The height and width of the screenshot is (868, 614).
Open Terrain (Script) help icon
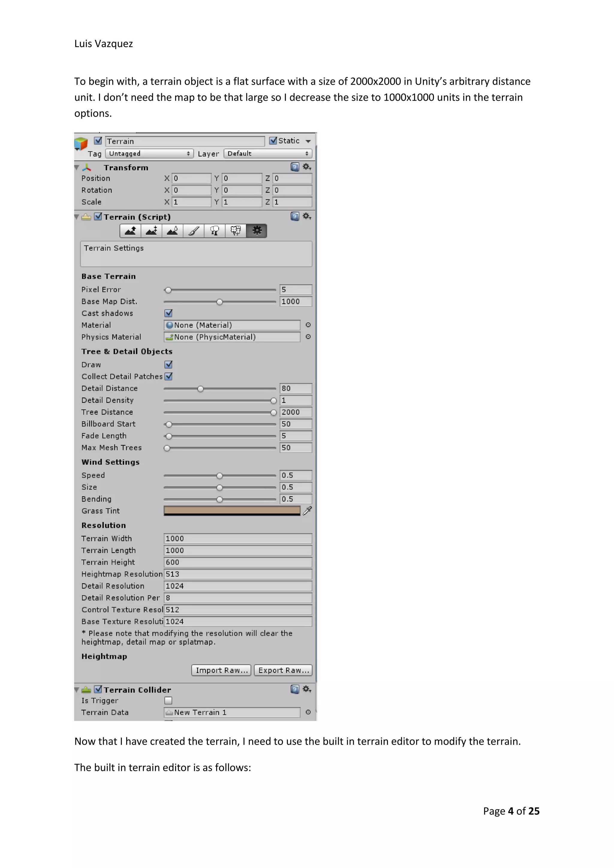[x=295, y=216]
